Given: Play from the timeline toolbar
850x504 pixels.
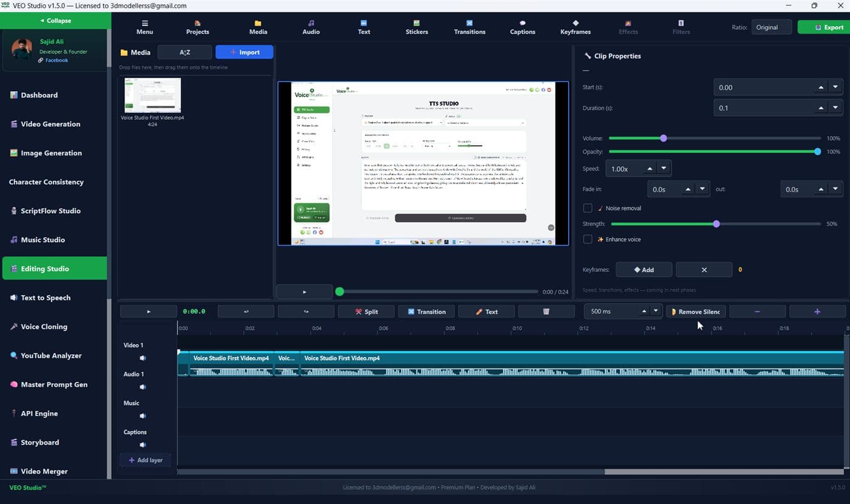Looking at the screenshot, I should (x=149, y=312).
